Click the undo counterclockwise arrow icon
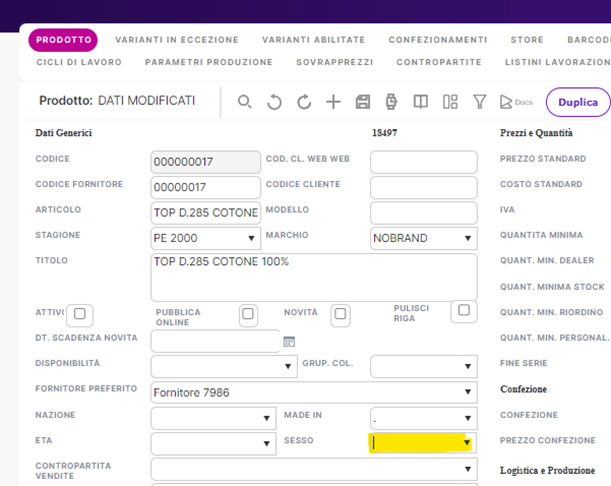 point(274,102)
